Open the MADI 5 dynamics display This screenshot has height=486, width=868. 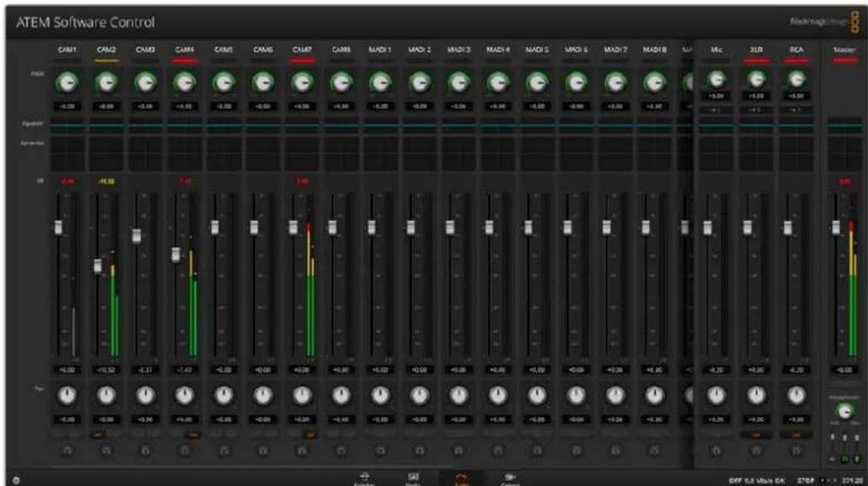click(x=537, y=153)
